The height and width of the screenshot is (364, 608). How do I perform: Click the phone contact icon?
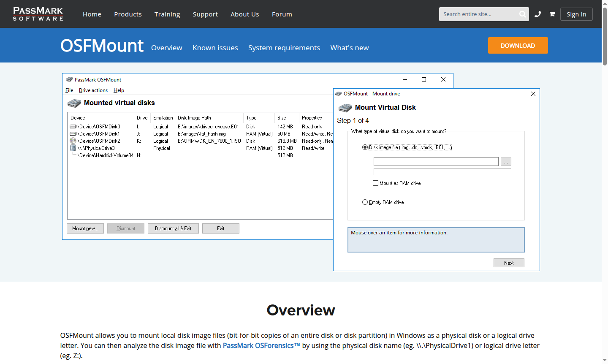pos(537,14)
